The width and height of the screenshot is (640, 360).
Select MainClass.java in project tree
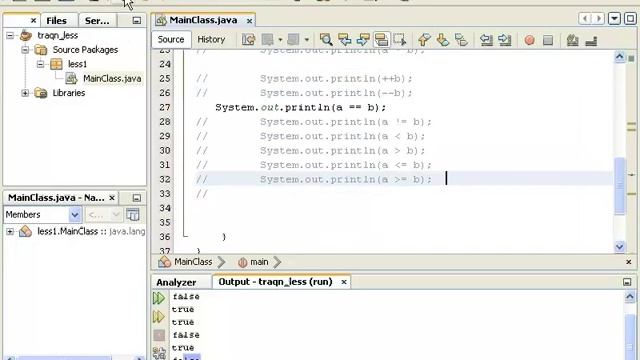(112, 78)
